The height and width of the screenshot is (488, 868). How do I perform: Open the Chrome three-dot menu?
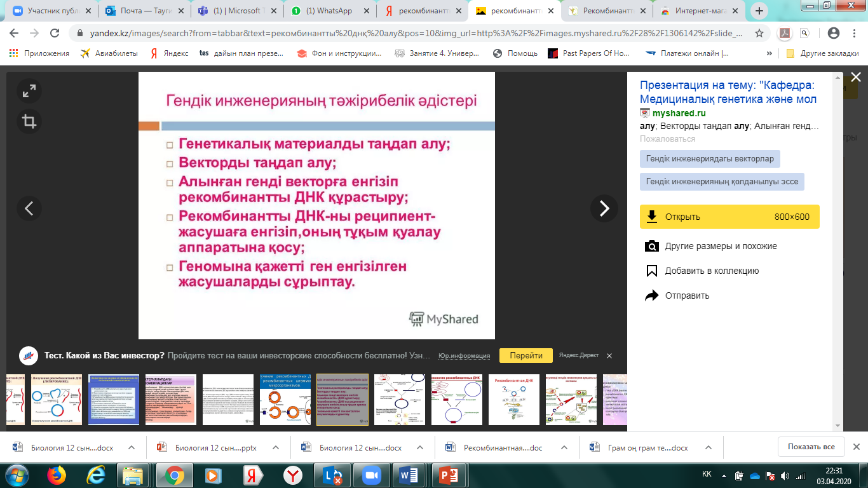click(x=854, y=33)
